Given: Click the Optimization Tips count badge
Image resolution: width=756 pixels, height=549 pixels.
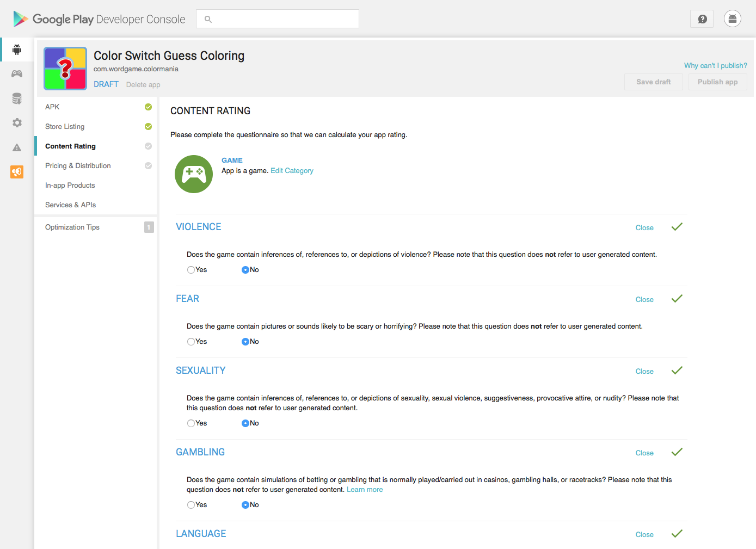Looking at the screenshot, I should click(x=149, y=227).
